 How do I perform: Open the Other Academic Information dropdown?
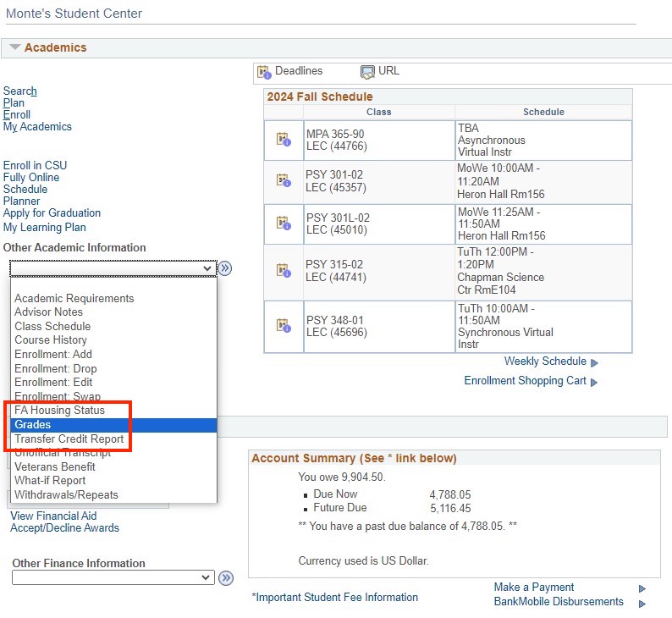point(113,268)
